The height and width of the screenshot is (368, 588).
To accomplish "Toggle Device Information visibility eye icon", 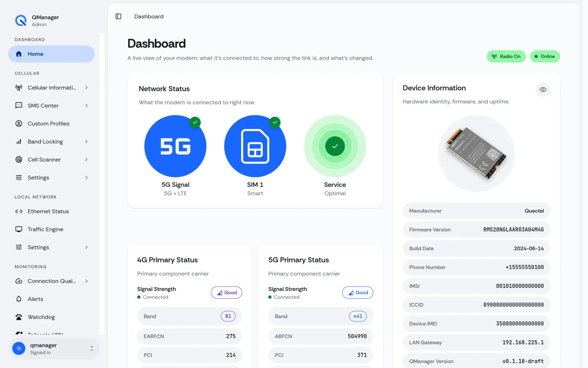I will coord(543,89).
